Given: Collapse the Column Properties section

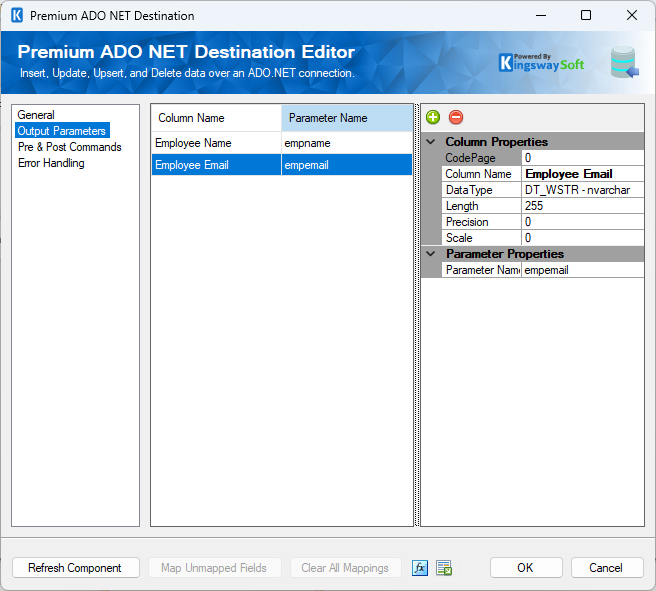Looking at the screenshot, I should click(x=431, y=142).
